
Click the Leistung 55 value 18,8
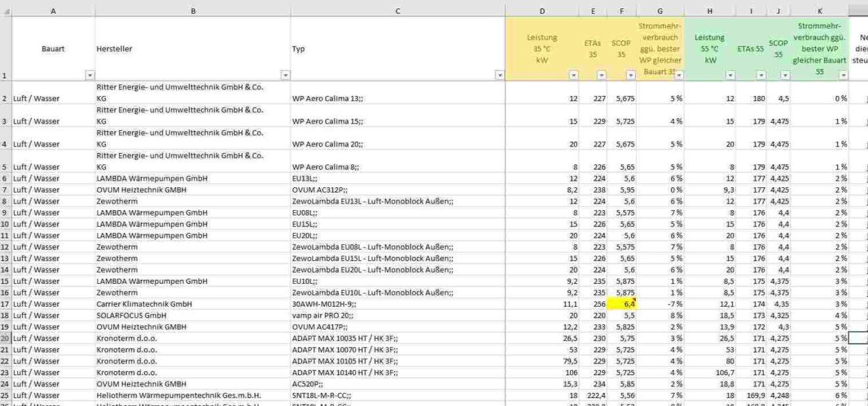[711, 384]
